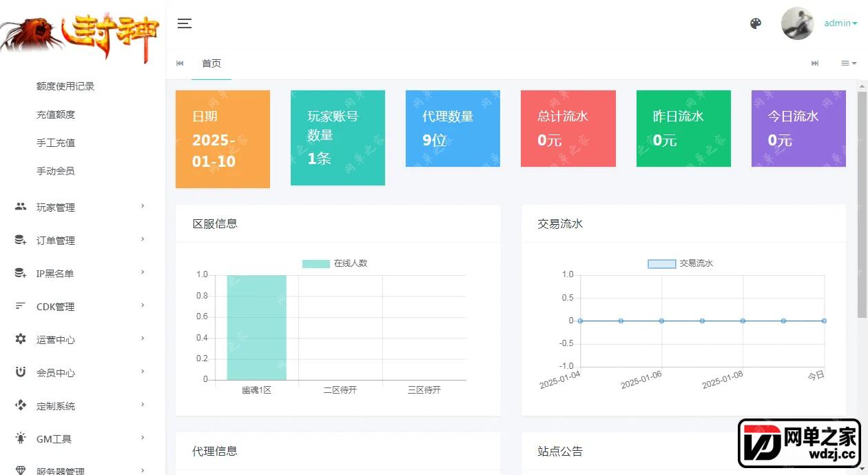Image resolution: width=868 pixels, height=475 pixels.
Task: Switch to the 首页 tab
Action: pos(211,63)
